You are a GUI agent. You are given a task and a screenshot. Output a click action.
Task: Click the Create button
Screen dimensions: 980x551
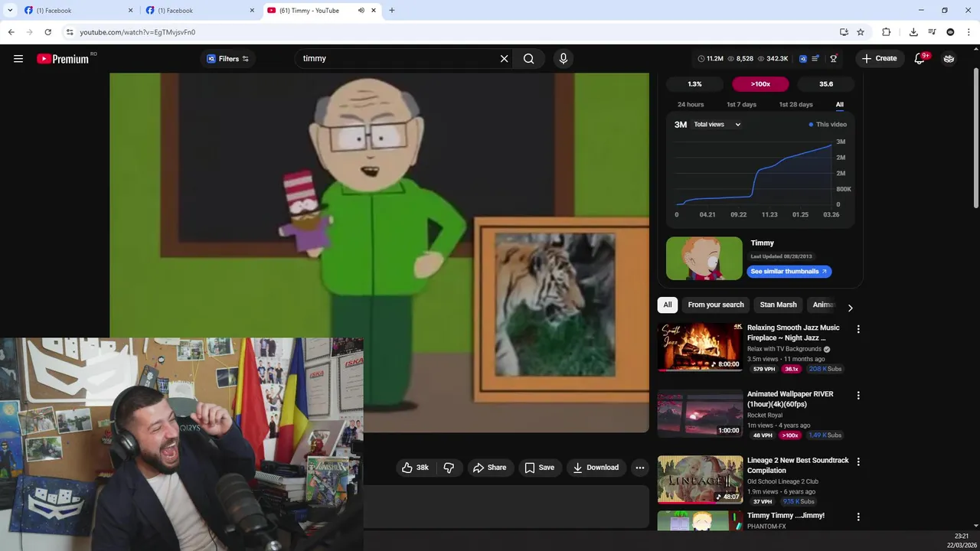click(x=879, y=59)
